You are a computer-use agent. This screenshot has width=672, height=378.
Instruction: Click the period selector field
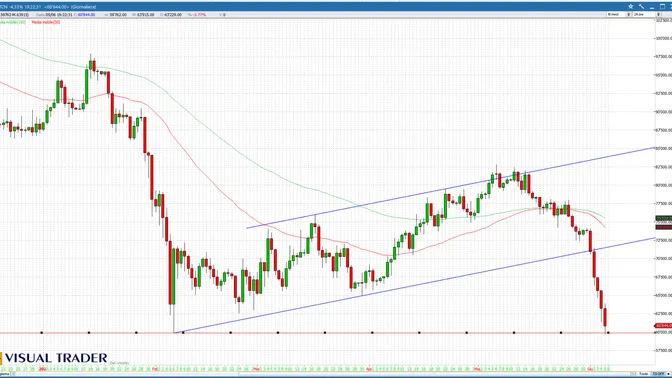tap(617, 15)
